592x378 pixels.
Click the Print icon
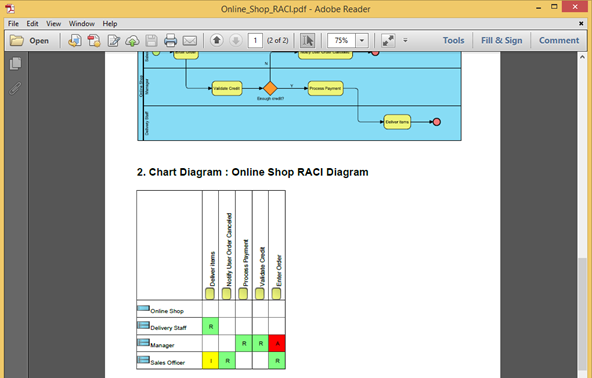[x=170, y=40]
